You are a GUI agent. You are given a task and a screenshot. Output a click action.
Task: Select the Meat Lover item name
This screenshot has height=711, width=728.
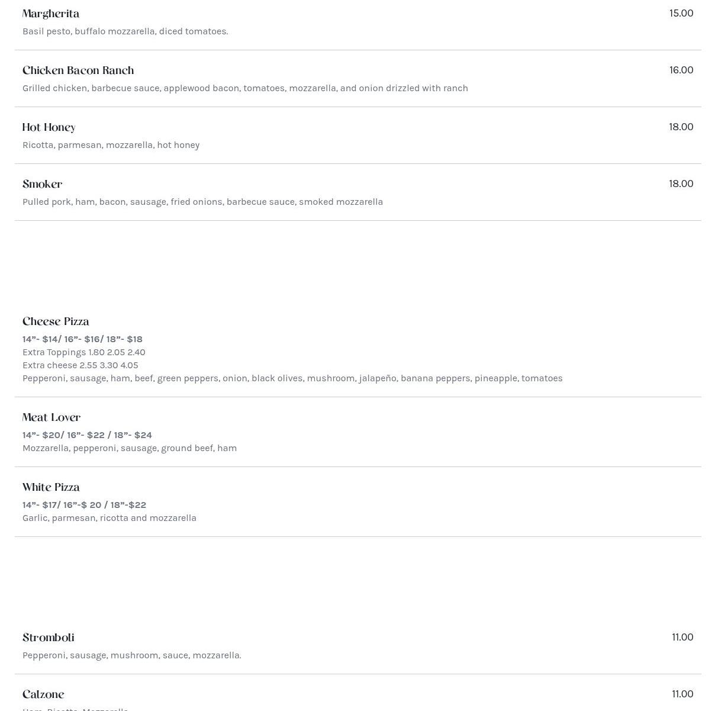tap(51, 417)
